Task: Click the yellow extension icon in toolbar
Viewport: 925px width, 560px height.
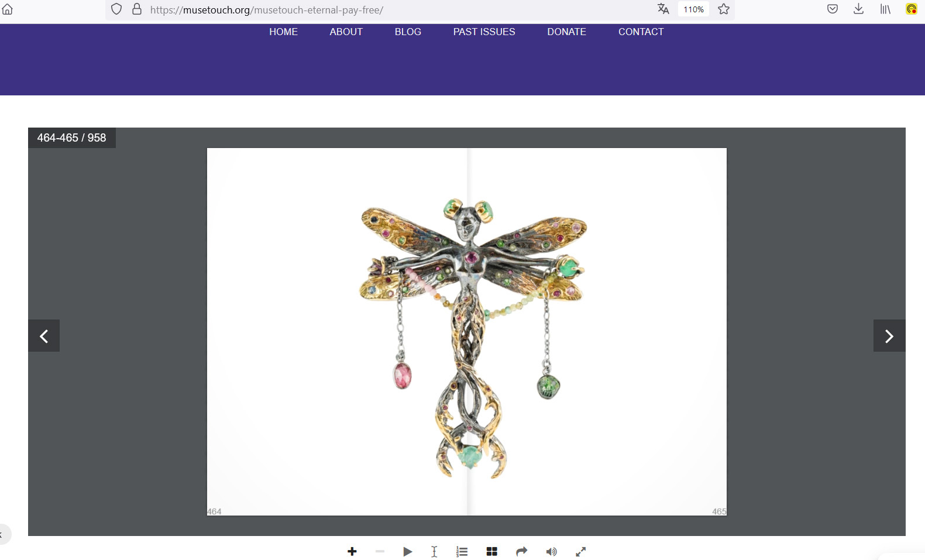Action: [912, 9]
